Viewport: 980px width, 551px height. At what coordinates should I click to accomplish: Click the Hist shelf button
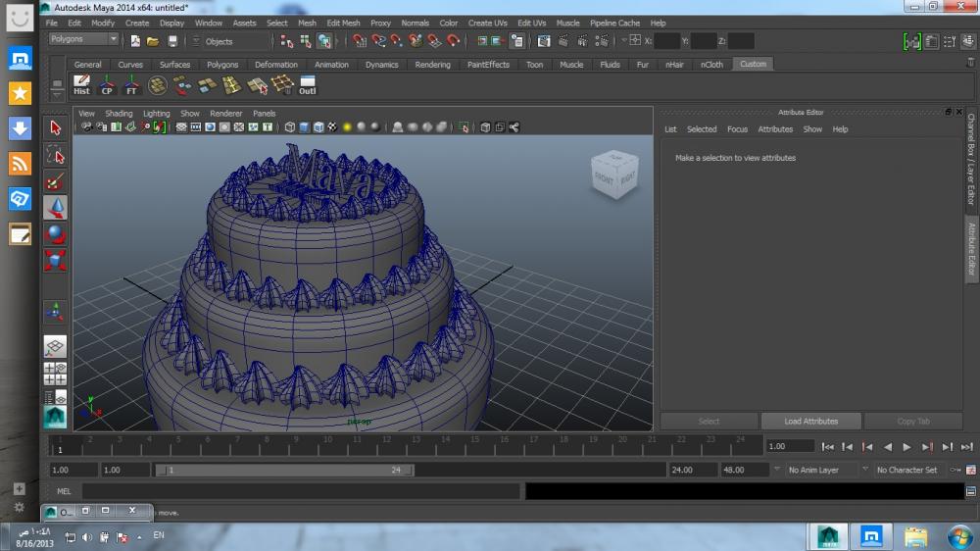[82, 85]
